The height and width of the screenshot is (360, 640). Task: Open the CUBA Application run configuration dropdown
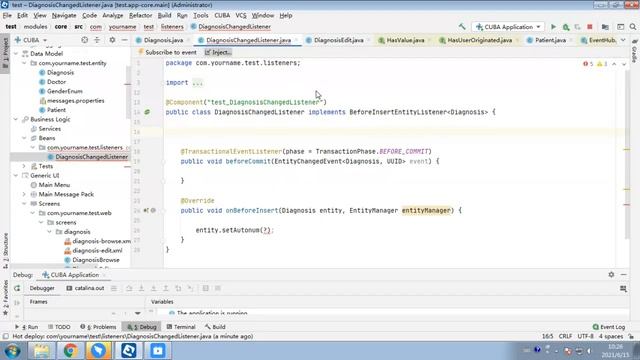click(x=509, y=27)
